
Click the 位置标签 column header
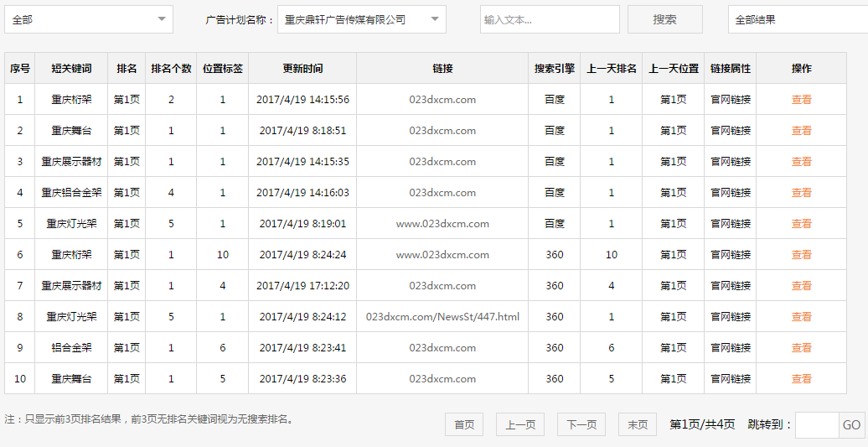[x=223, y=68]
